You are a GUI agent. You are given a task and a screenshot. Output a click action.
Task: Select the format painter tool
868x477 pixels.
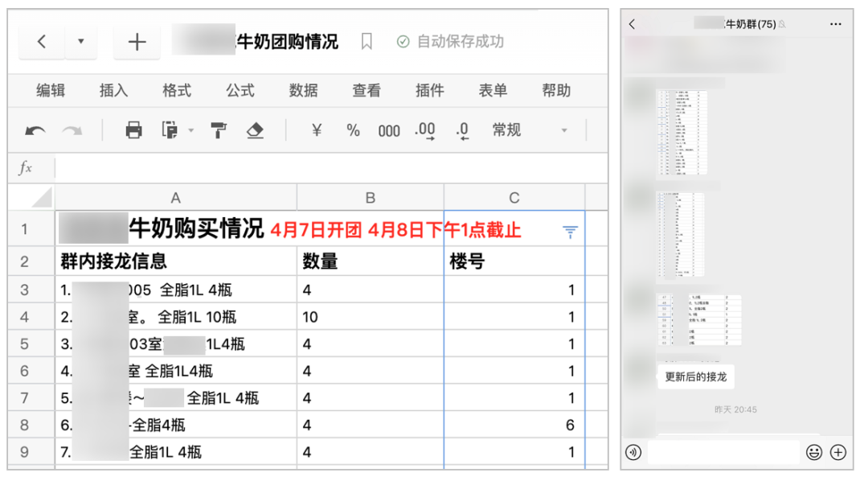[x=219, y=130]
